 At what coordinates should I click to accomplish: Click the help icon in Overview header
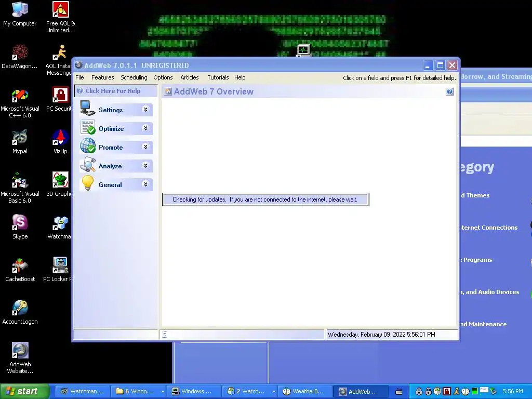(450, 91)
